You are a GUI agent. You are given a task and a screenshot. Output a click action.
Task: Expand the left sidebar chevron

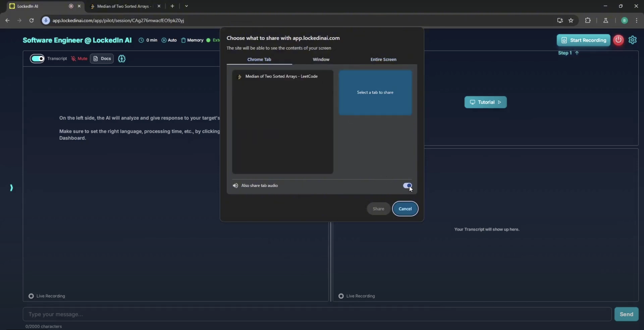(x=11, y=188)
